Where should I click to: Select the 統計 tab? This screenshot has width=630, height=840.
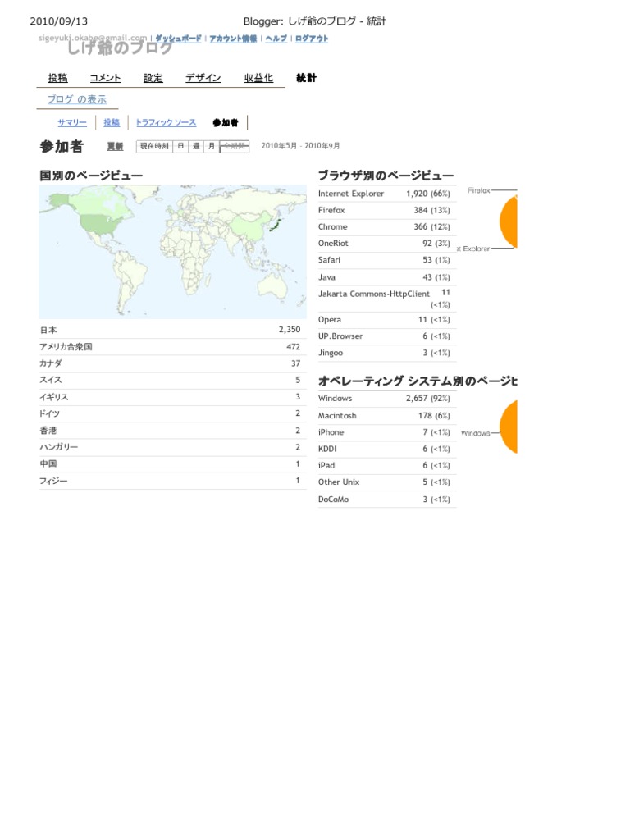(x=306, y=78)
